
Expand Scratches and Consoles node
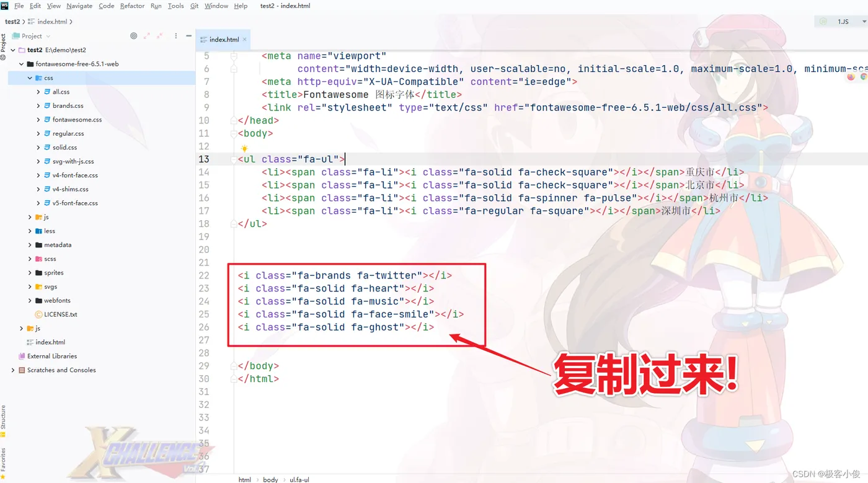click(13, 370)
